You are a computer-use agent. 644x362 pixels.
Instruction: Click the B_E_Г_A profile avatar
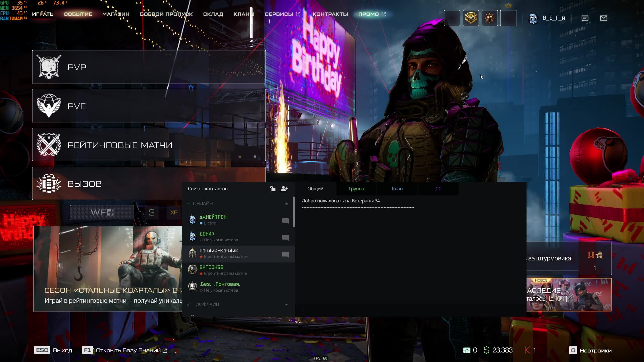point(533,18)
